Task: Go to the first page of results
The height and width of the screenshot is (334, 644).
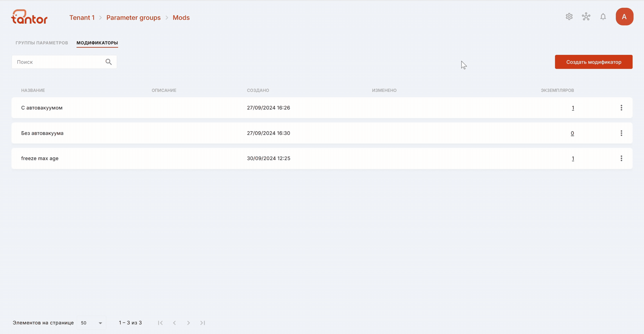Action: 160,323
